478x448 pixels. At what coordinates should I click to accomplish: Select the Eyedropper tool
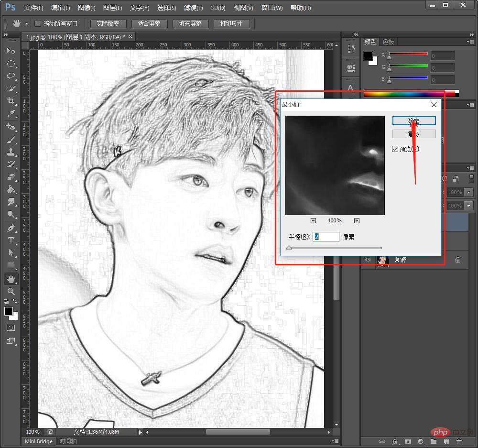click(x=11, y=113)
